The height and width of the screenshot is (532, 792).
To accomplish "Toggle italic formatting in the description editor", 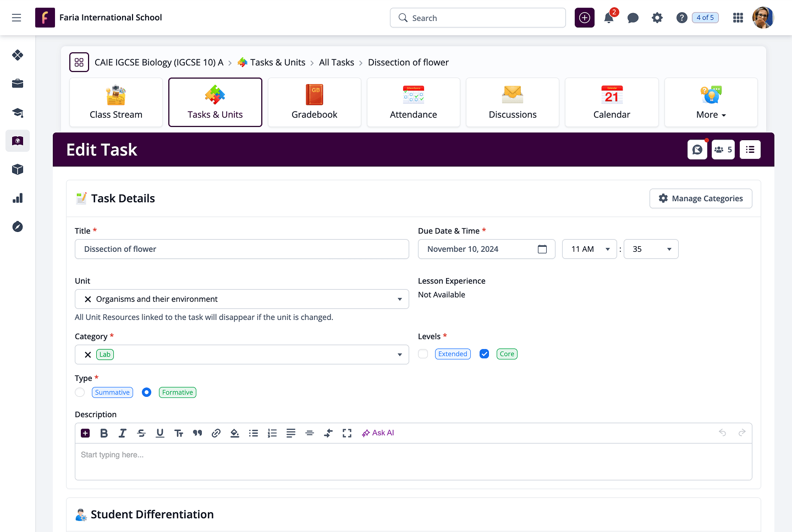I will tap(123, 433).
